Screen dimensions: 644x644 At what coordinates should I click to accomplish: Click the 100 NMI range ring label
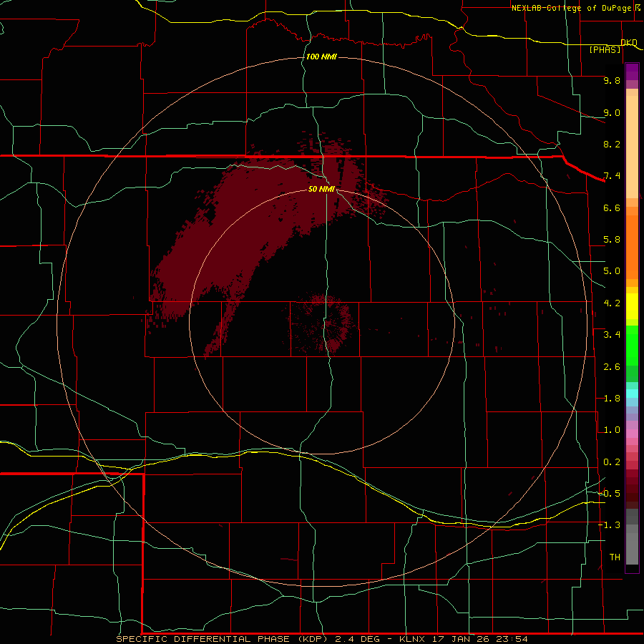321,57
